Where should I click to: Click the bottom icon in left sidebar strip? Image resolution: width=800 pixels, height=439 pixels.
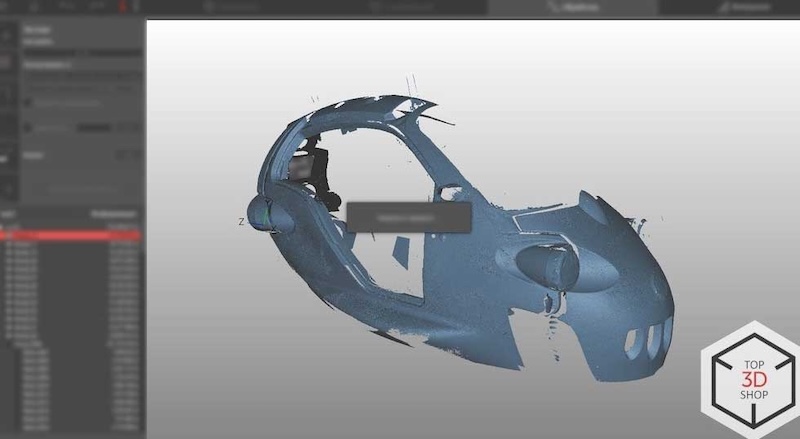pos(4,188)
